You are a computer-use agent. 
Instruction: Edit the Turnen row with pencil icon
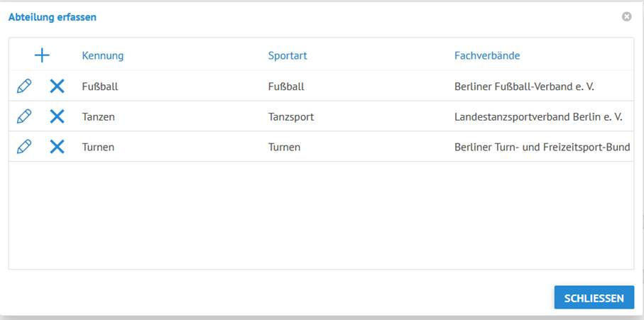tap(24, 146)
